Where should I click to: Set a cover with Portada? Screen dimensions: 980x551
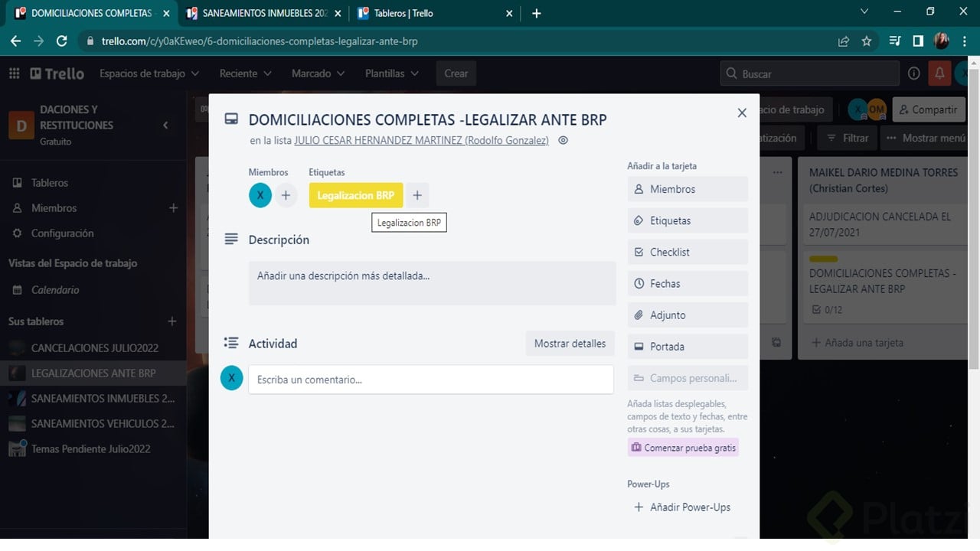click(688, 347)
